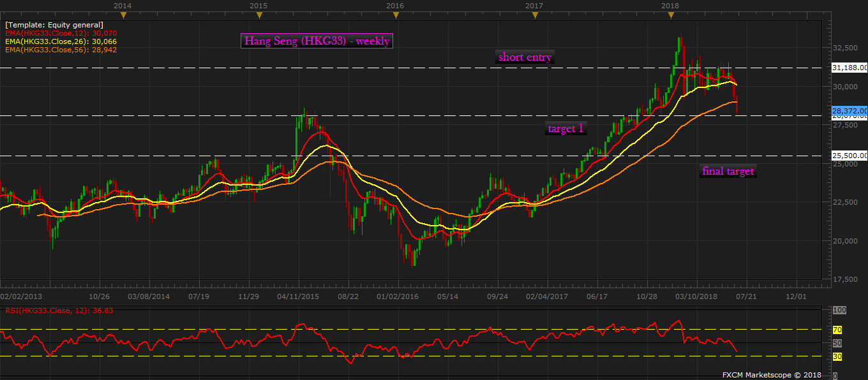
Task: Select the 56-period EMA legend entry
Action: click(61, 49)
